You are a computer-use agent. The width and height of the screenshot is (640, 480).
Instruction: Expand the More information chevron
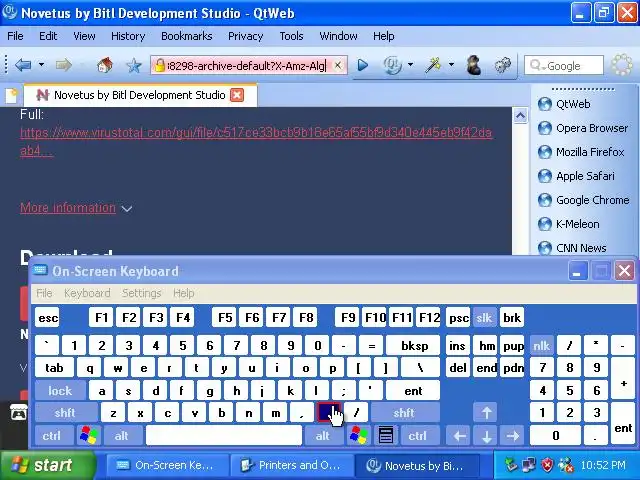127,209
